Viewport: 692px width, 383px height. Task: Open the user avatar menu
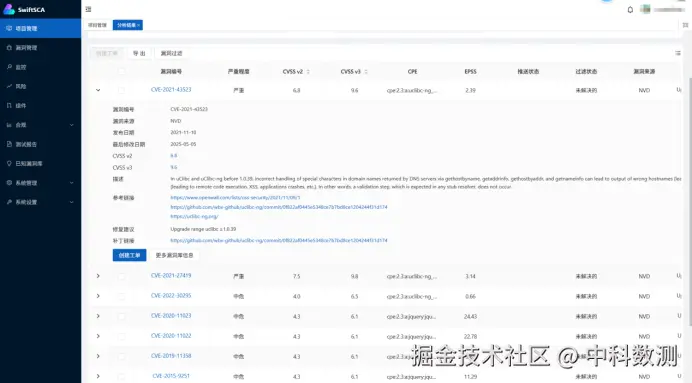(645, 9)
